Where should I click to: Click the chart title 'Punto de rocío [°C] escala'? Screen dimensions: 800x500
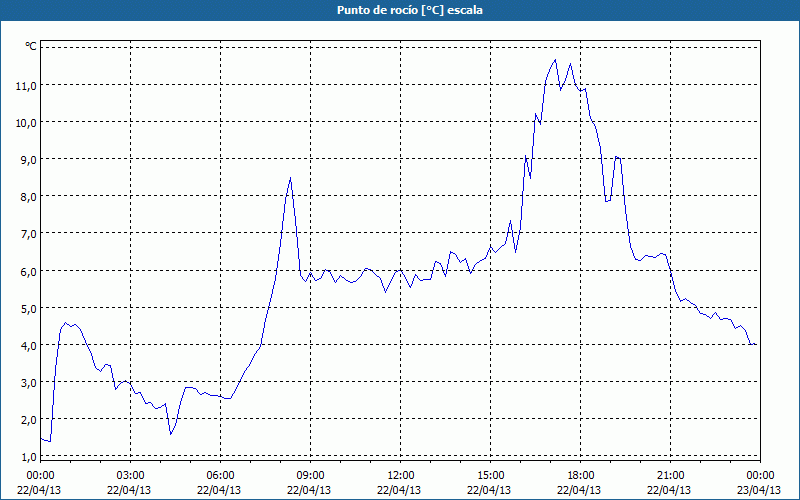(x=410, y=10)
